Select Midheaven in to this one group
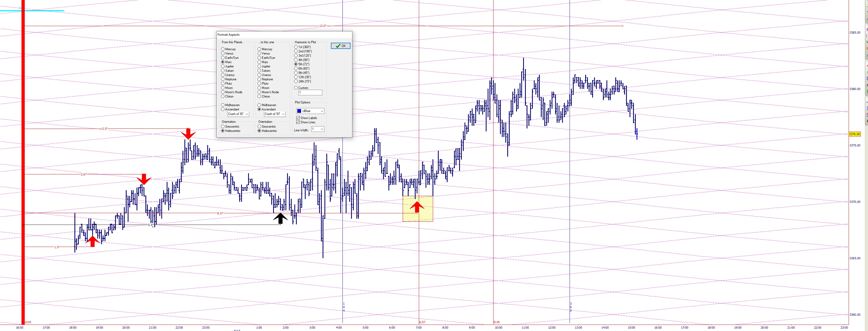Image resolution: width=868 pixels, height=331 pixels. pyautogui.click(x=267, y=105)
